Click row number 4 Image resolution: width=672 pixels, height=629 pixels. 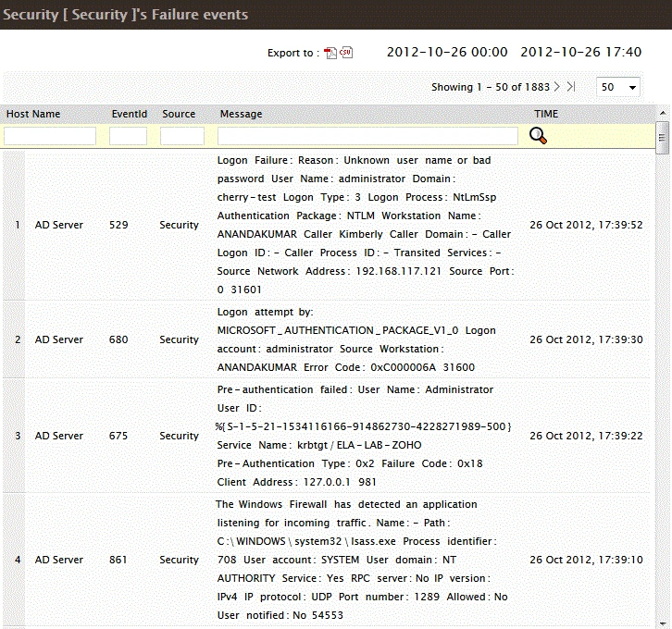tap(18, 560)
